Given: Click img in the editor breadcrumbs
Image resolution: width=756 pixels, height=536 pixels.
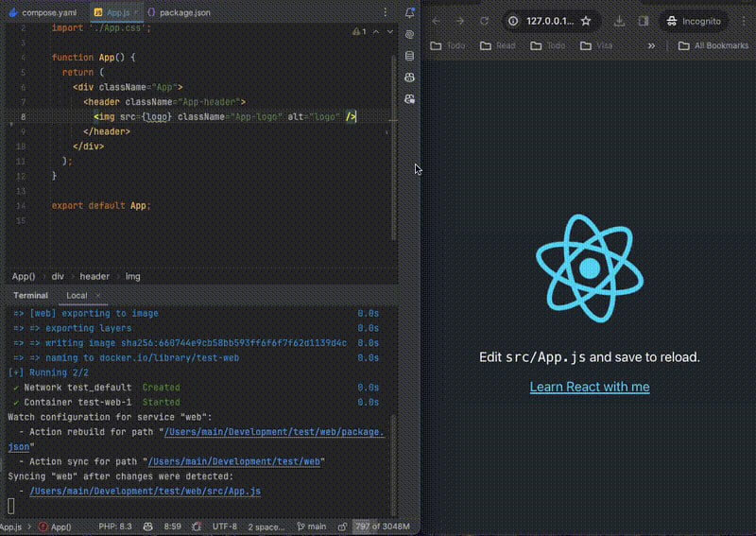Looking at the screenshot, I should point(132,276).
